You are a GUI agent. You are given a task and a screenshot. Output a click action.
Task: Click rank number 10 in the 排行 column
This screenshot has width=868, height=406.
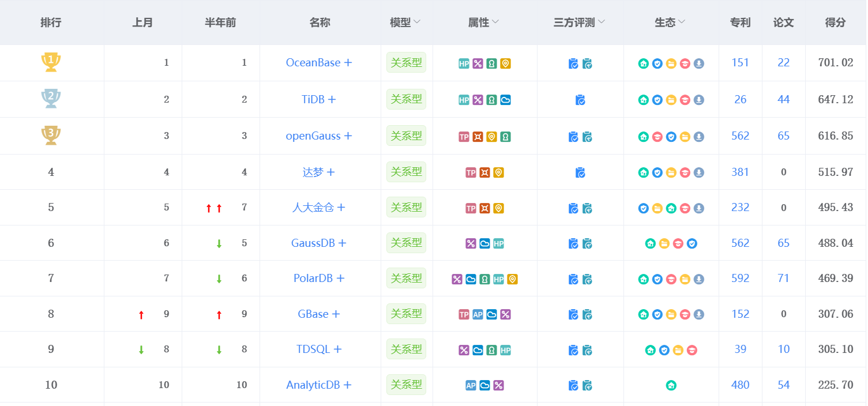tap(51, 385)
